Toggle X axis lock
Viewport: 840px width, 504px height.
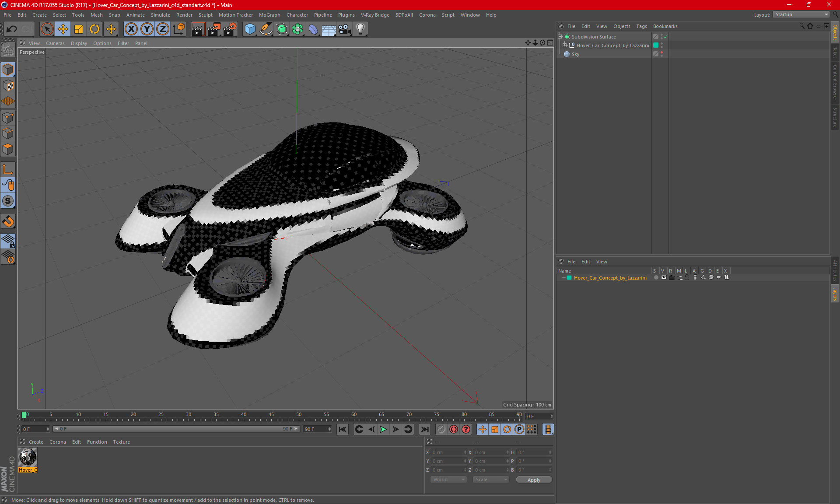pos(131,29)
